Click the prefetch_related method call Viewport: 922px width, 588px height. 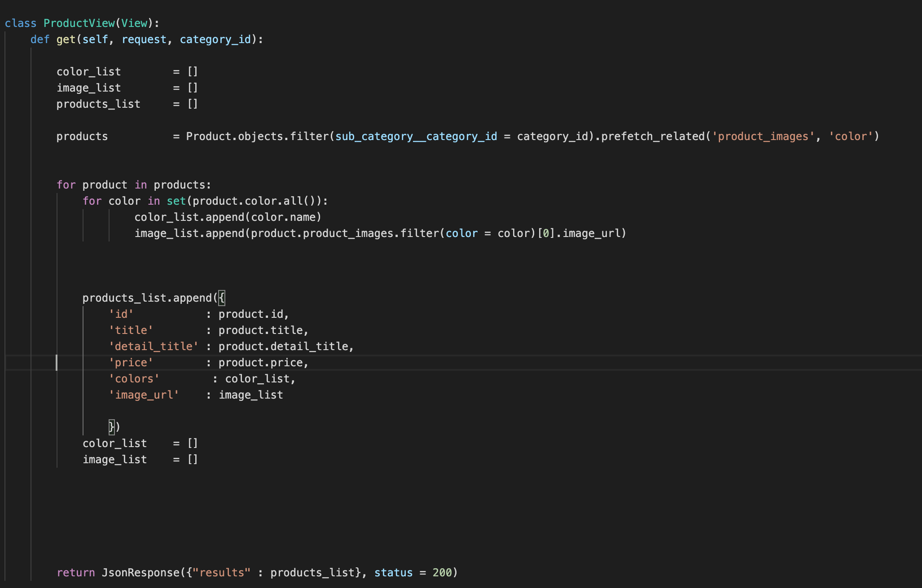click(x=653, y=136)
